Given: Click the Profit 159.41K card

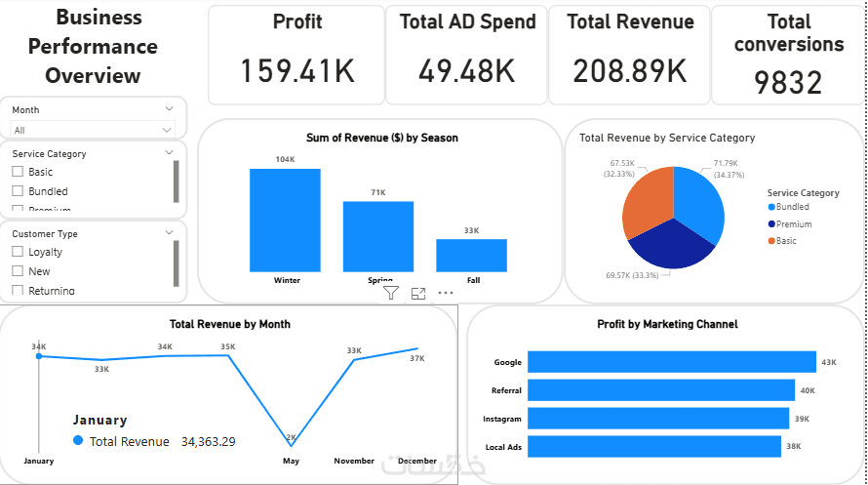Looking at the screenshot, I should tap(296, 55).
